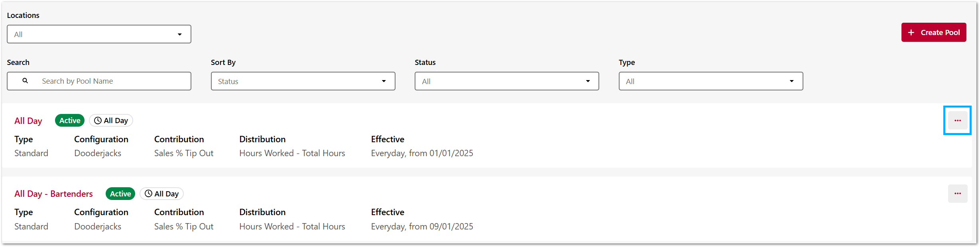
Task: Click the magnifier icon in the search box
Action: pyautogui.click(x=25, y=81)
